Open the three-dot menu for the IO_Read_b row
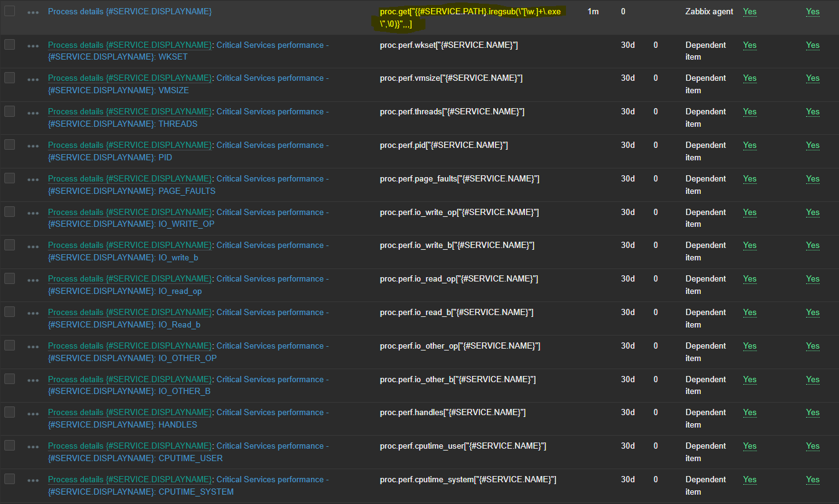The height and width of the screenshot is (504, 839). (x=33, y=313)
